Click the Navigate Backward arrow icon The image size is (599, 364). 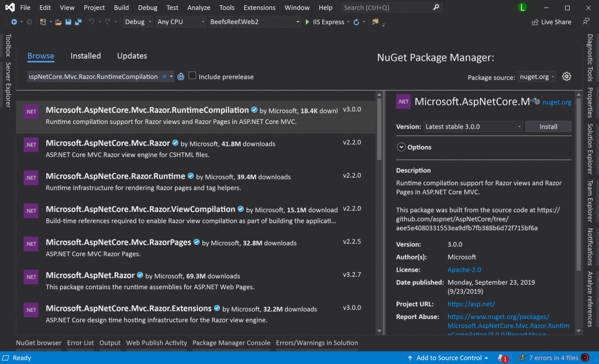pyautogui.click(x=14, y=22)
